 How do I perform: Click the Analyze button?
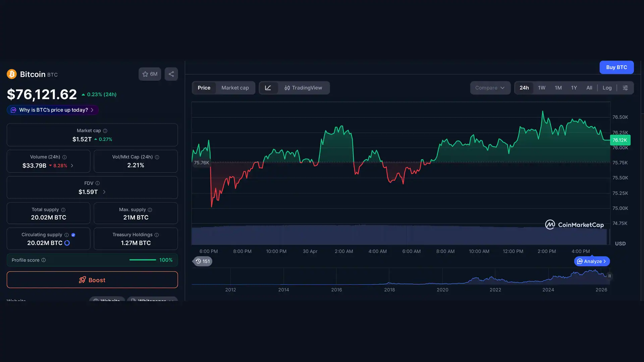point(592,261)
